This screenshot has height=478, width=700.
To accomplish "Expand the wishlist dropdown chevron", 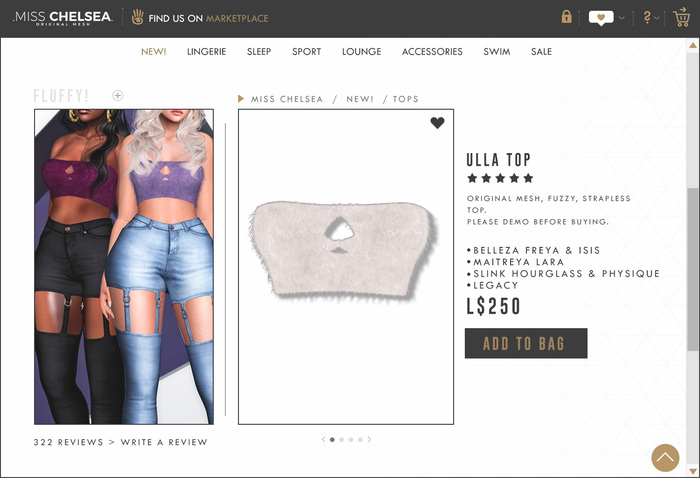I will pos(621,18).
